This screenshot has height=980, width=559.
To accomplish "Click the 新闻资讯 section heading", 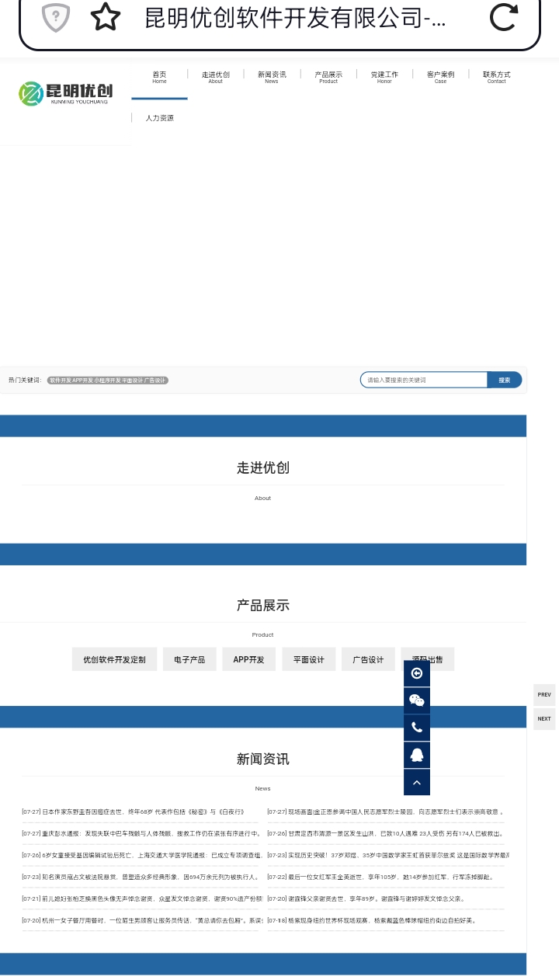I will [x=262, y=759].
